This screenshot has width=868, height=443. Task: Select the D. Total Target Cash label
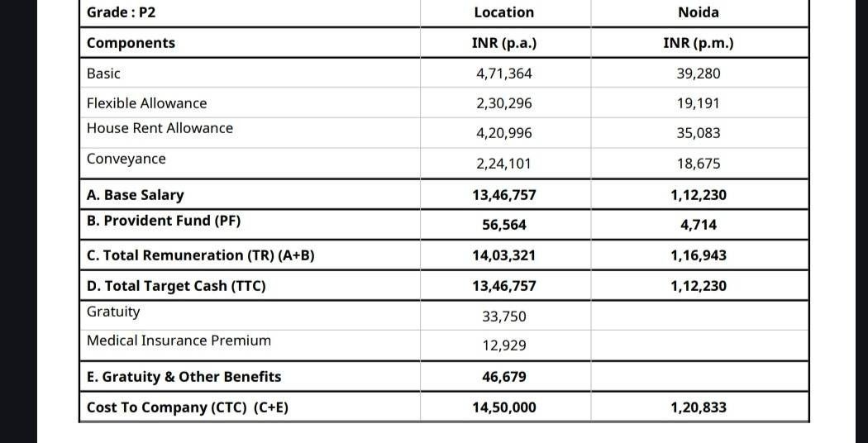pos(176,286)
